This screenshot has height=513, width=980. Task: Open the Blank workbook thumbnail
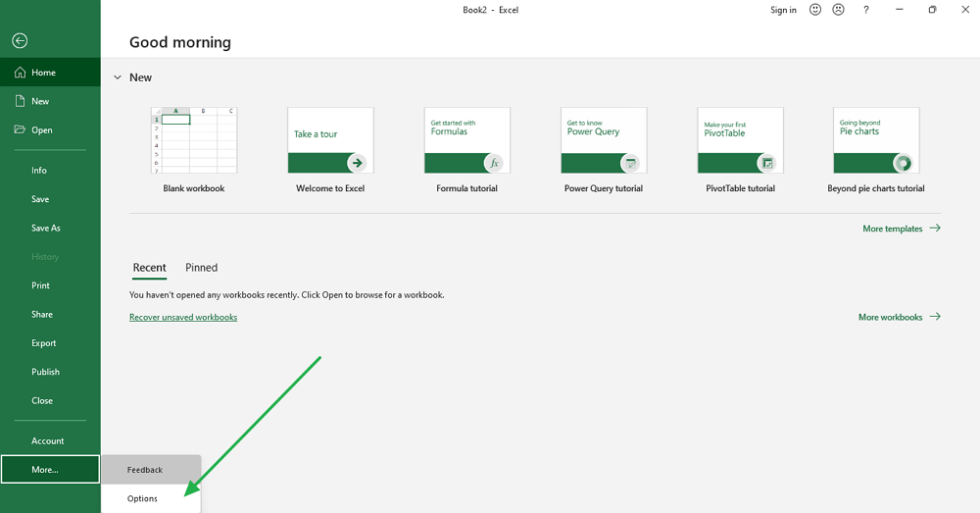pyautogui.click(x=194, y=140)
